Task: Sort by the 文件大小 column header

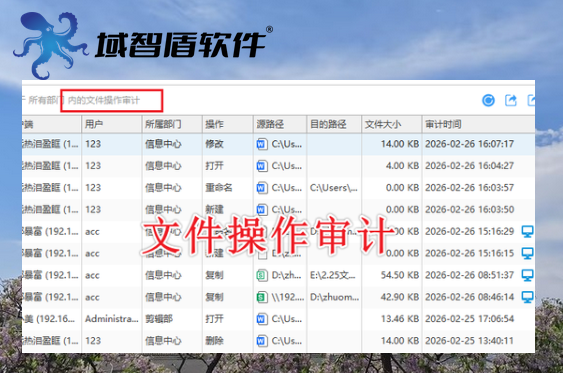Action: [391, 125]
